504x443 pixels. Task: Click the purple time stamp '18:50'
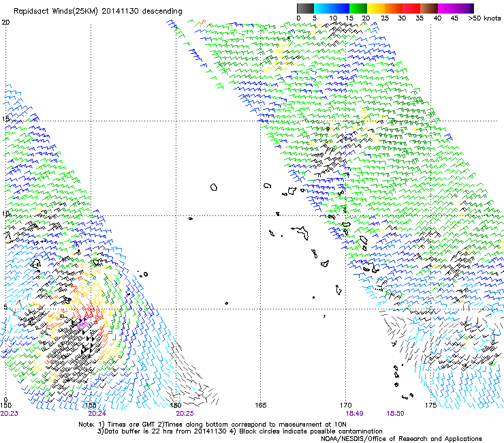395,414
